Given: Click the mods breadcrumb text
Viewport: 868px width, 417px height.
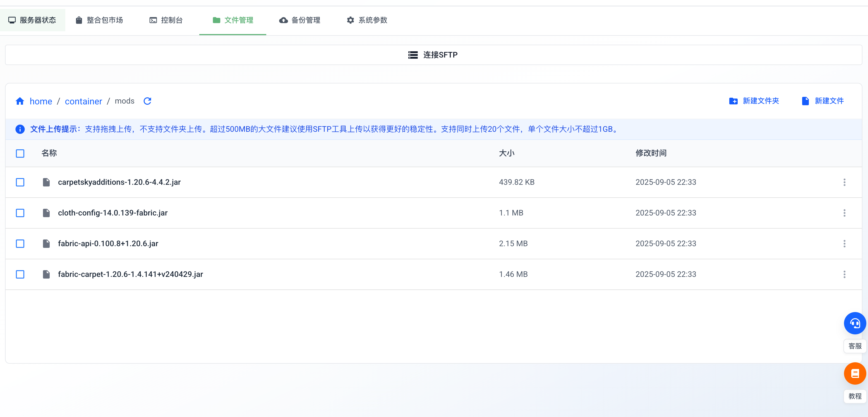Looking at the screenshot, I should point(124,101).
